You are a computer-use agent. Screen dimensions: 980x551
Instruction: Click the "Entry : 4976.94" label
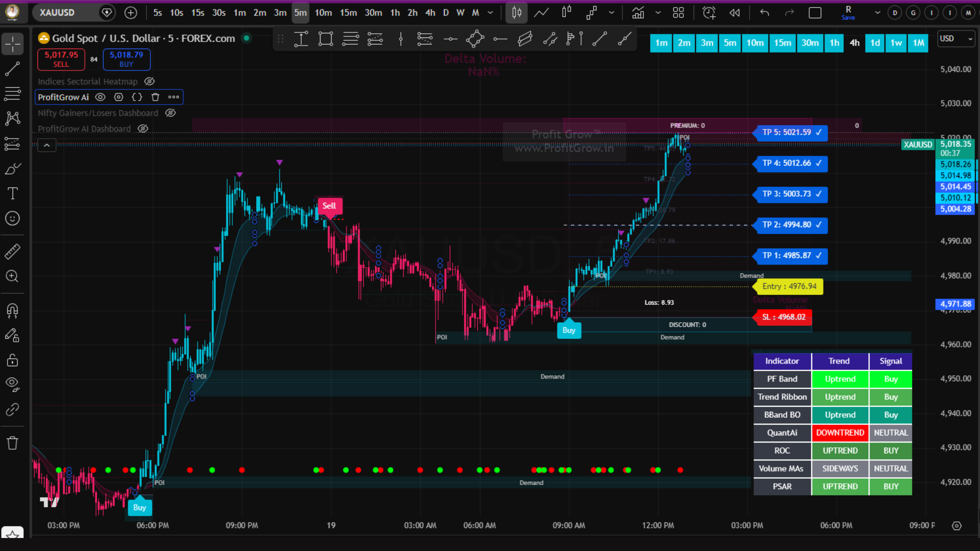789,287
